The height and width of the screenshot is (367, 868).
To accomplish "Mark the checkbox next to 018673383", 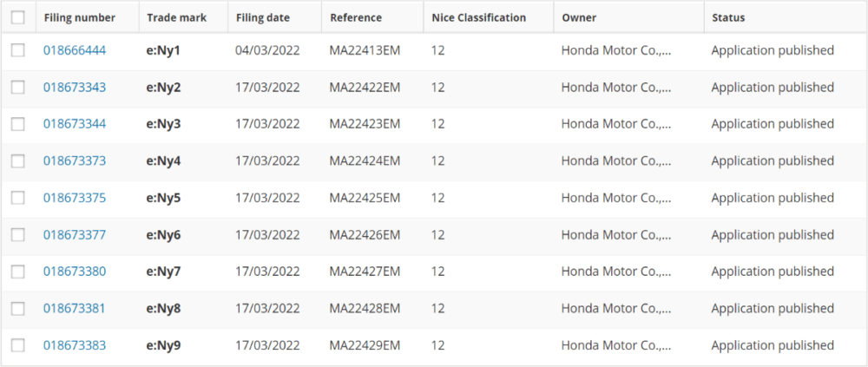I will coord(17,345).
